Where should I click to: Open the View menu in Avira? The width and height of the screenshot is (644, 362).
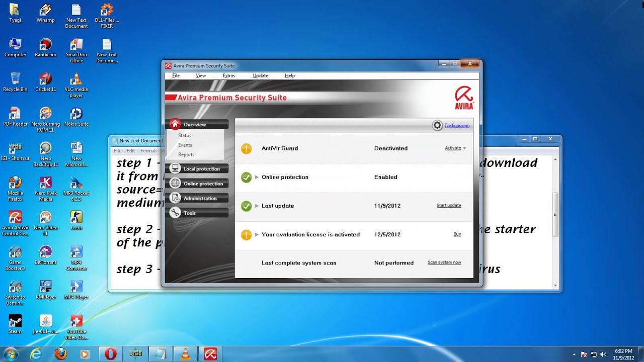coord(201,75)
